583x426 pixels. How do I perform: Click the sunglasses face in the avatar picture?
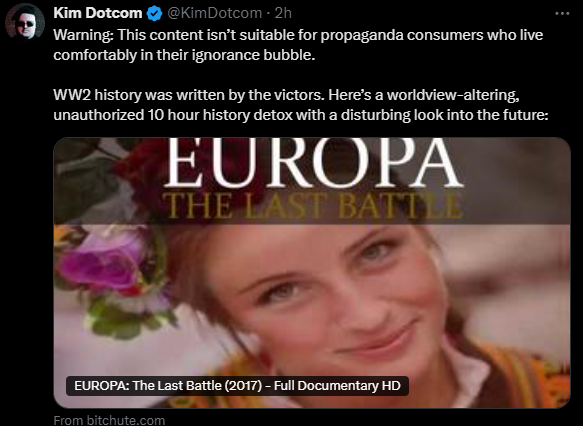coord(25,26)
